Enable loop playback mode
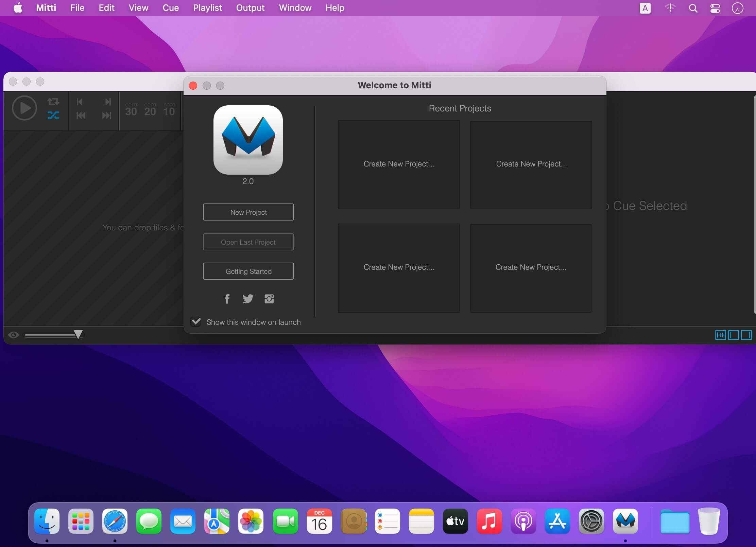Screen dimensions: 756x547 tap(53, 101)
